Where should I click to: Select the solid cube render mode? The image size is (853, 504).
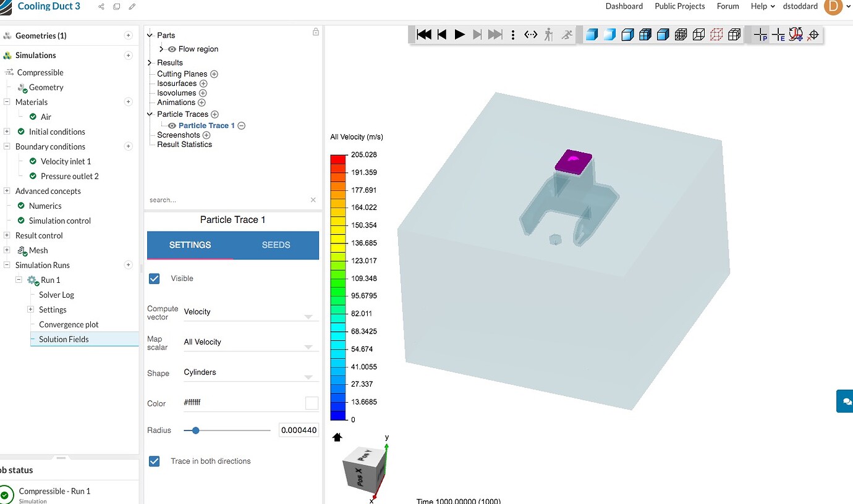tap(592, 35)
